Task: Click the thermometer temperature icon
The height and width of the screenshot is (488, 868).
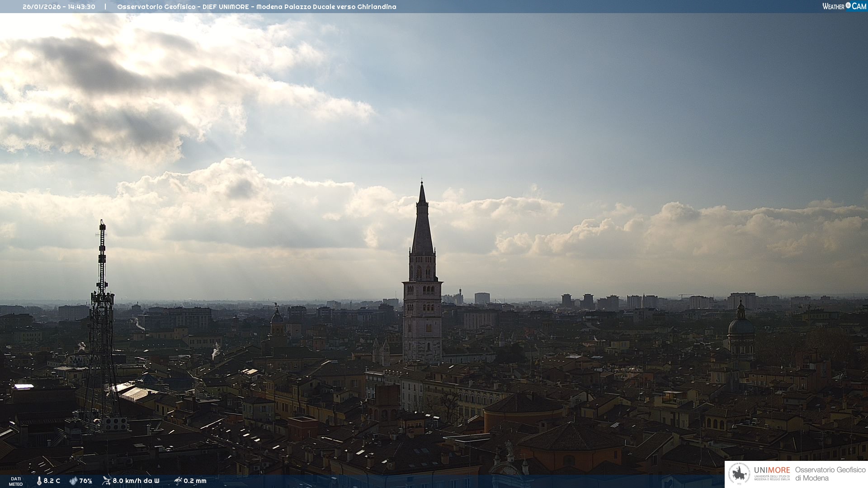Action: click(39, 481)
